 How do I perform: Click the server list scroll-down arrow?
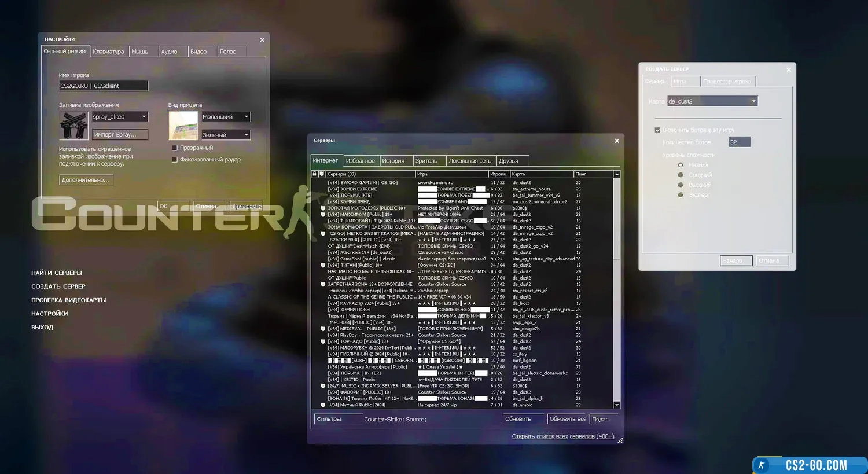[x=617, y=405]
